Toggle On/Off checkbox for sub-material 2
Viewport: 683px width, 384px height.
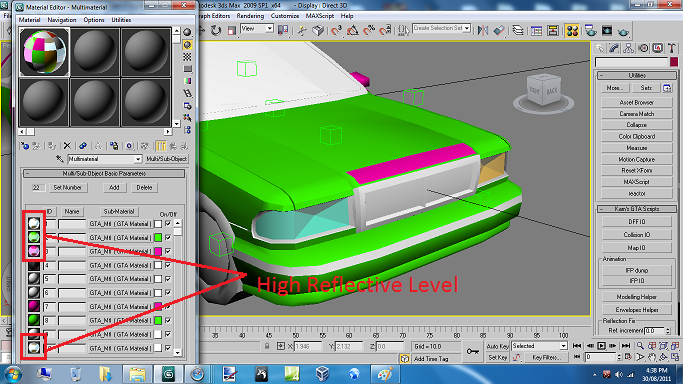pos(168,237)
